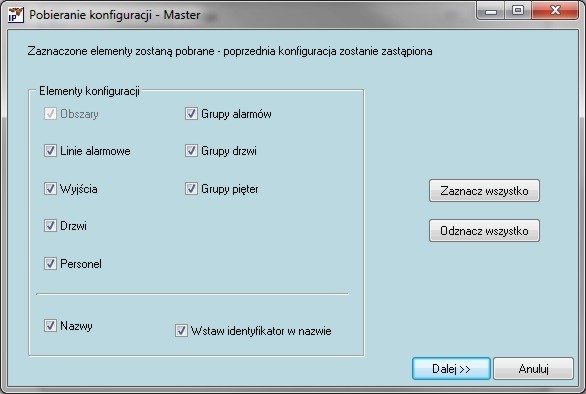The height and width of the screenshot is (394, 586).
Task: Maximize the Pobieranie konfiguracji window
Action: (x=518, y=10)
